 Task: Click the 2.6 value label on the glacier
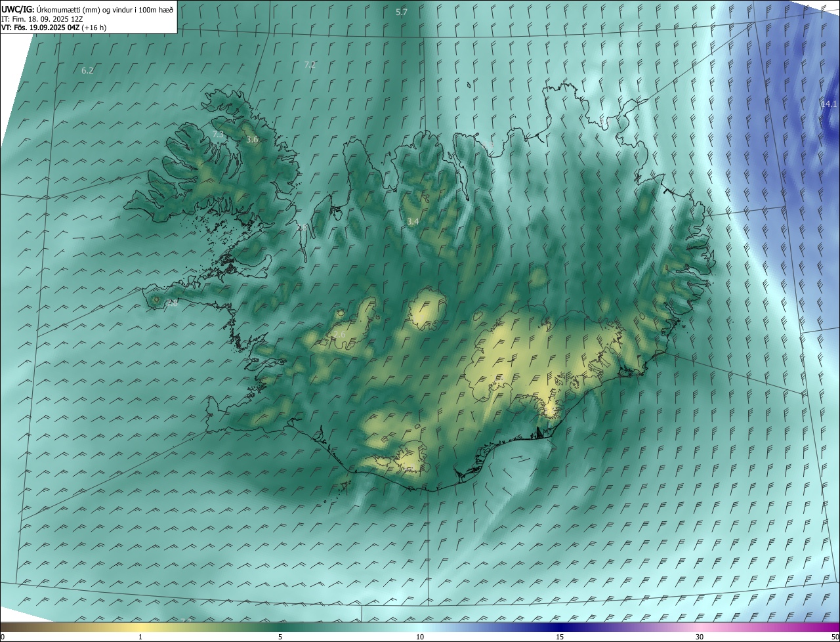(339, 335)
